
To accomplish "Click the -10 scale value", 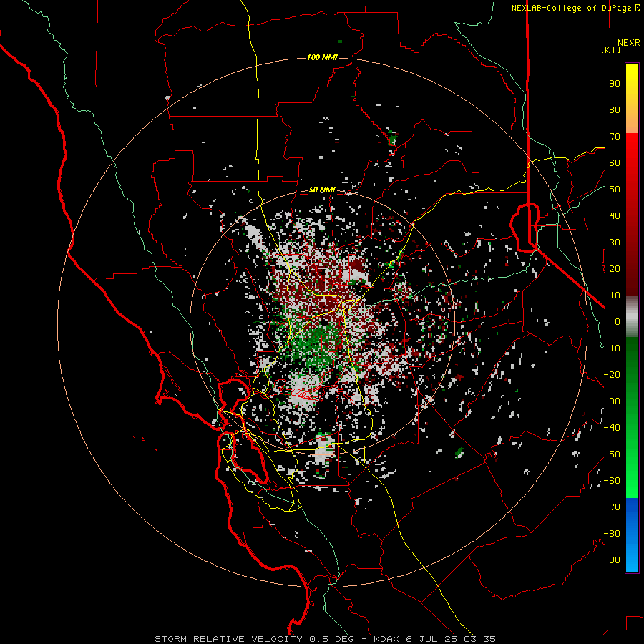I will (x=612, y=348).
